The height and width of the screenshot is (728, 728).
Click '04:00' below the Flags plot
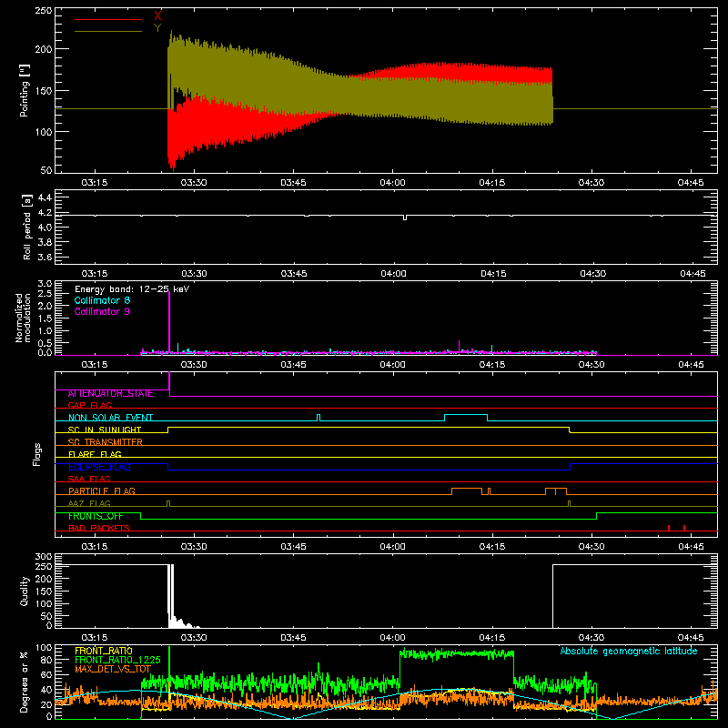coord(392,547)
